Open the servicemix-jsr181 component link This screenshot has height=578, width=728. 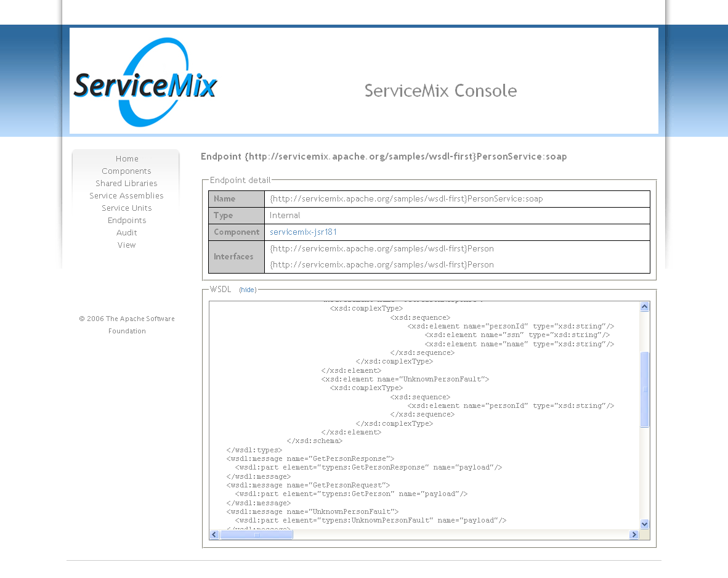(x=303, y=232)
